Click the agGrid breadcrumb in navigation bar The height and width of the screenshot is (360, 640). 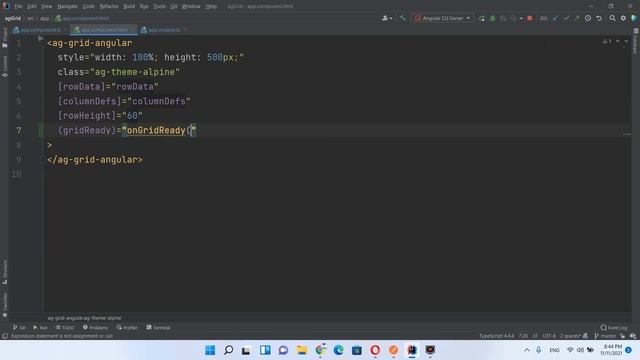click(x=13, y=18)
